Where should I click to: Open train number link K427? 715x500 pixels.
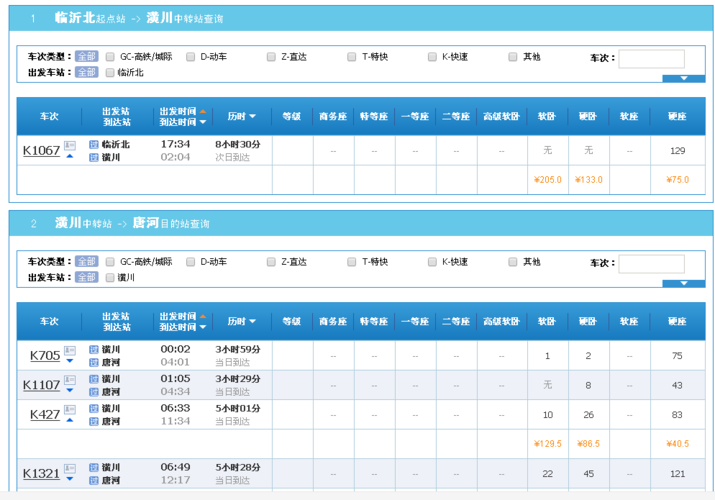click(44, 414)
